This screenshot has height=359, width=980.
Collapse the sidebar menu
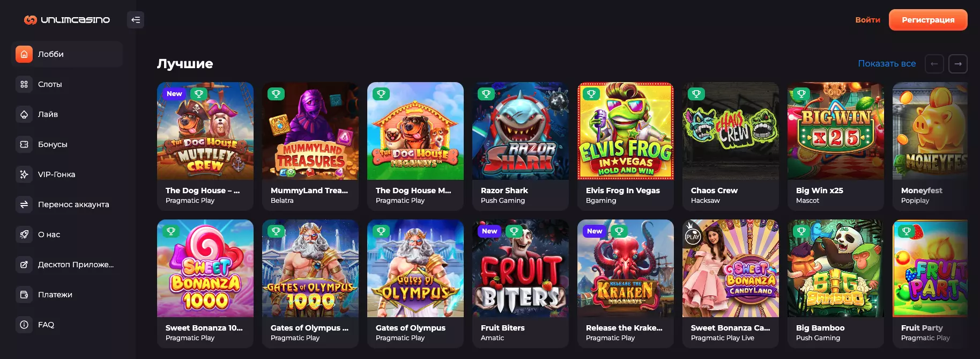tap(136, 20)
